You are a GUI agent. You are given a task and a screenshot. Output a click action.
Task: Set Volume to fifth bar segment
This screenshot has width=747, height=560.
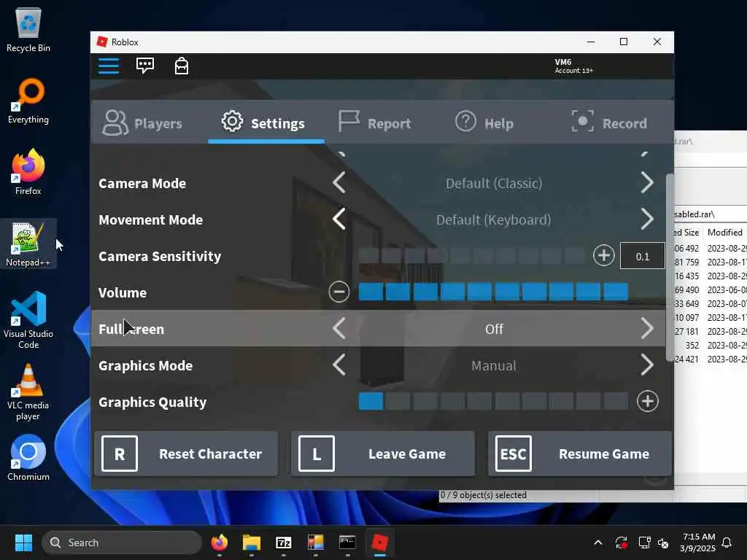click(479, 292)
